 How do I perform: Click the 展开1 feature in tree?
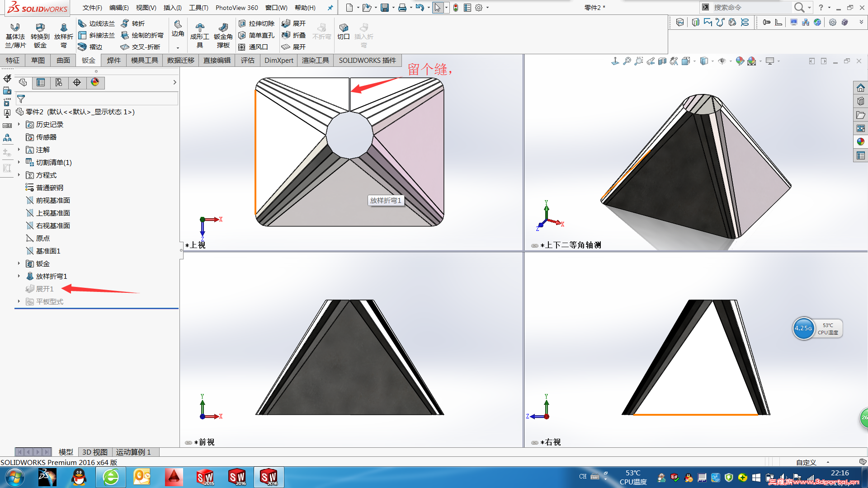click(45, 289)
